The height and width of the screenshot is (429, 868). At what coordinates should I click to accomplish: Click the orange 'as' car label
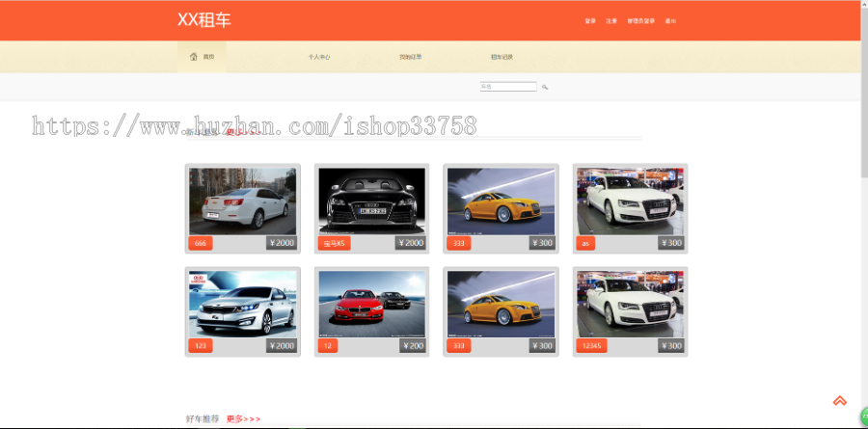point(585,244)
